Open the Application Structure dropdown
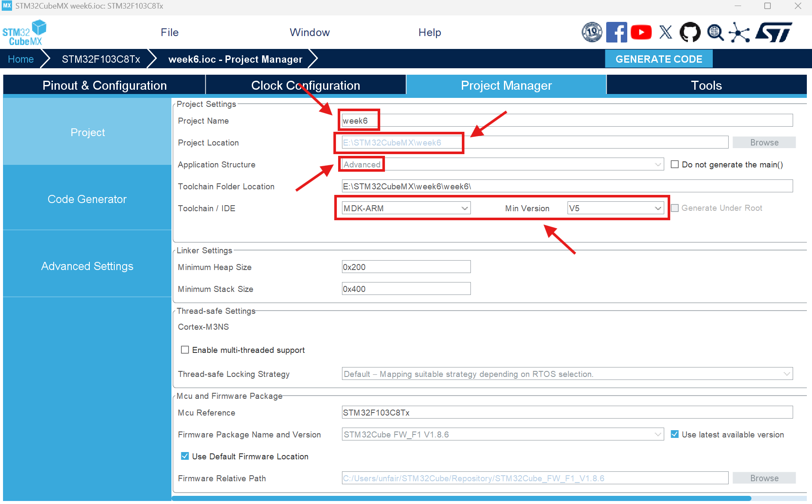Screen dimensions: 812x504 click(503, 164)
